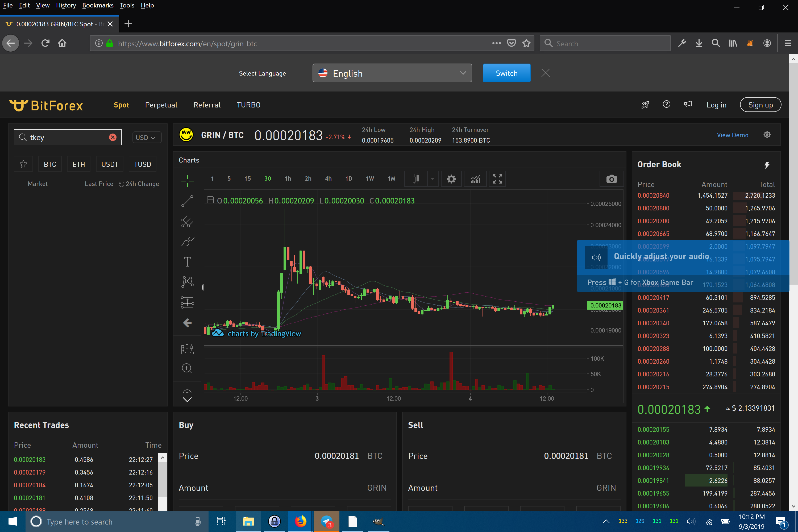Set chart interval to 1 minute
The width and height of the screenshot is (798, 532).
tap(212, 179)
